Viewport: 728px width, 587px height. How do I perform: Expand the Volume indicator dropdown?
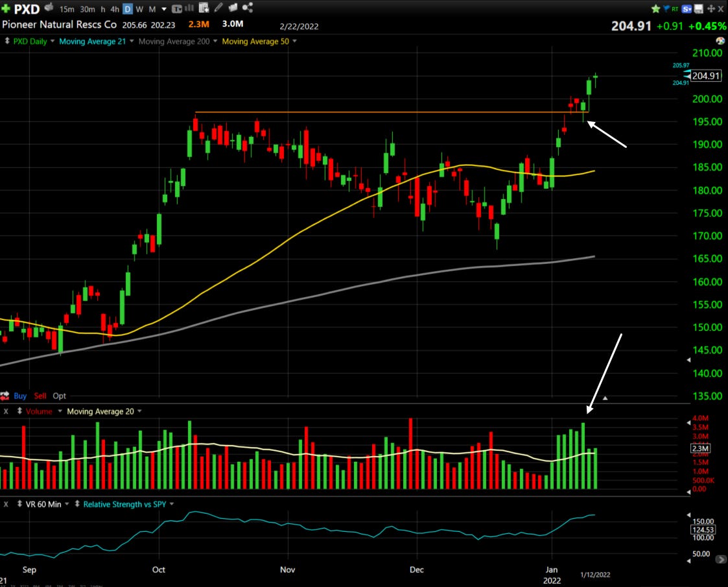tap(60, 411)
